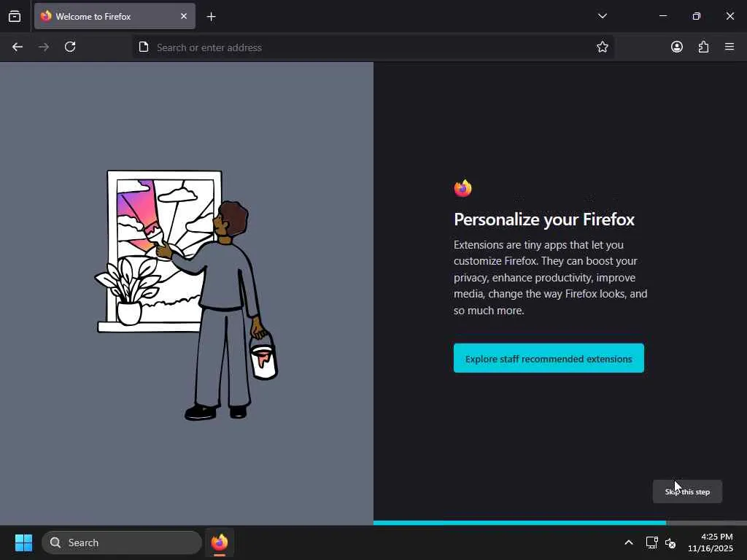
Task: Open the Windows Start menu
Action: coord(23,542)
